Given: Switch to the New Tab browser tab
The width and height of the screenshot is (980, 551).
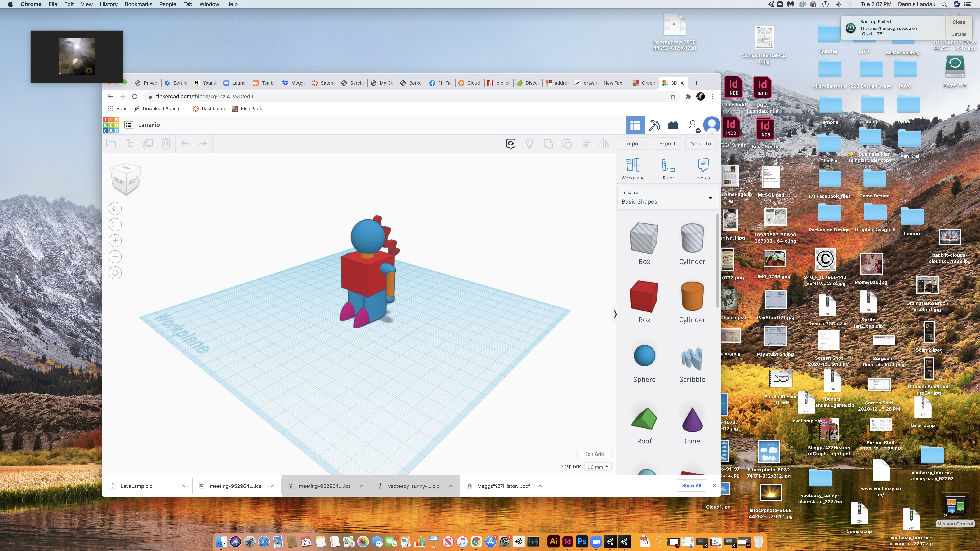Looking at the screenshot, I should tap(613, 83).
